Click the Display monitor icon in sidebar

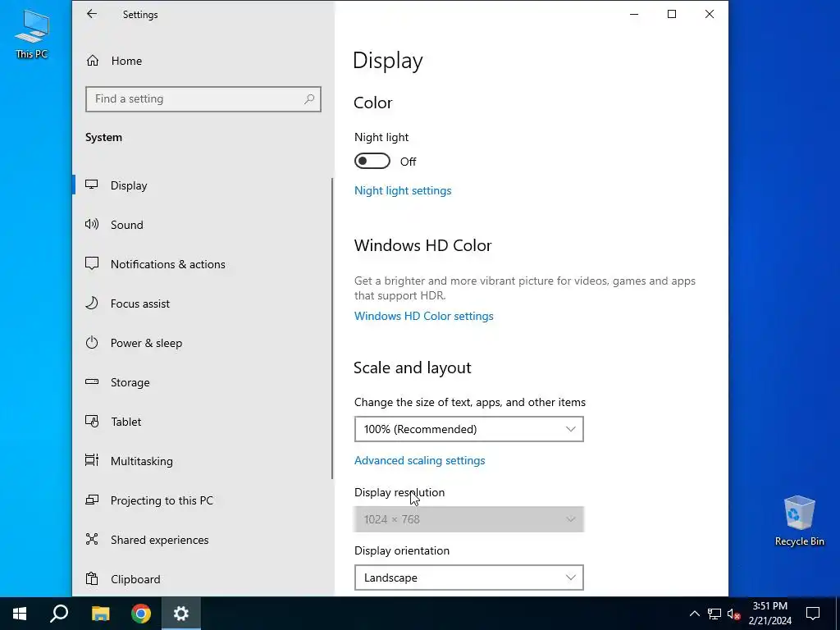point(92,185)
